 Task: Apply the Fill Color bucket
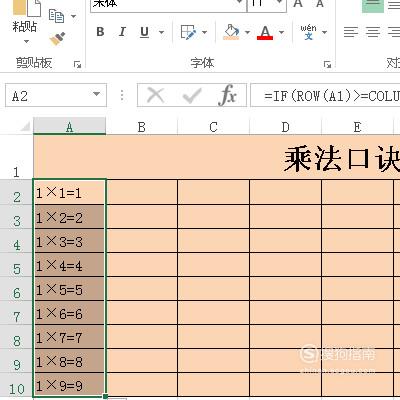pyautogui.click(x=231, y=32)
